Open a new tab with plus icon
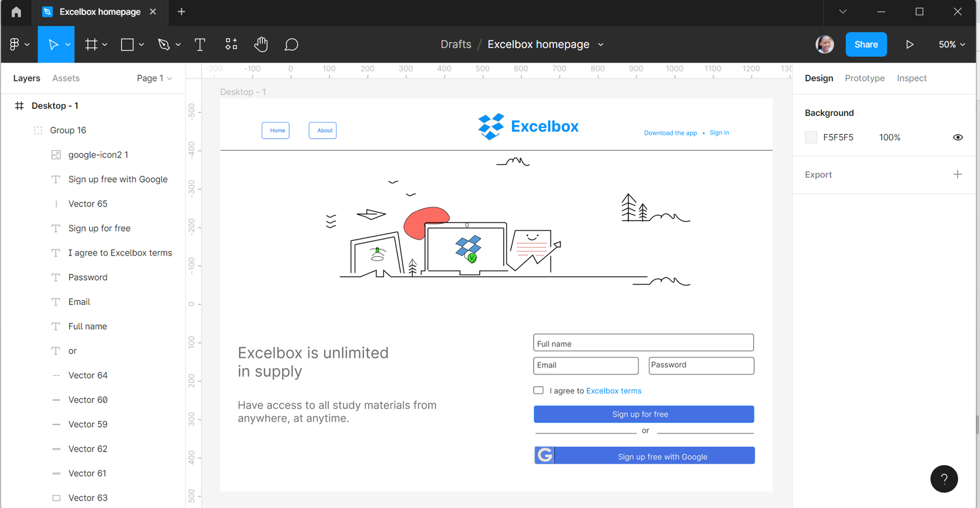This screenshot has height=508, width=980. 181,12
